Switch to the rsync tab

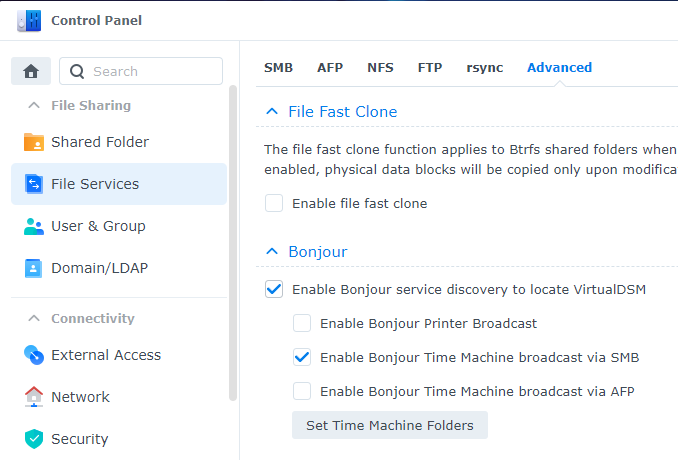484,68
